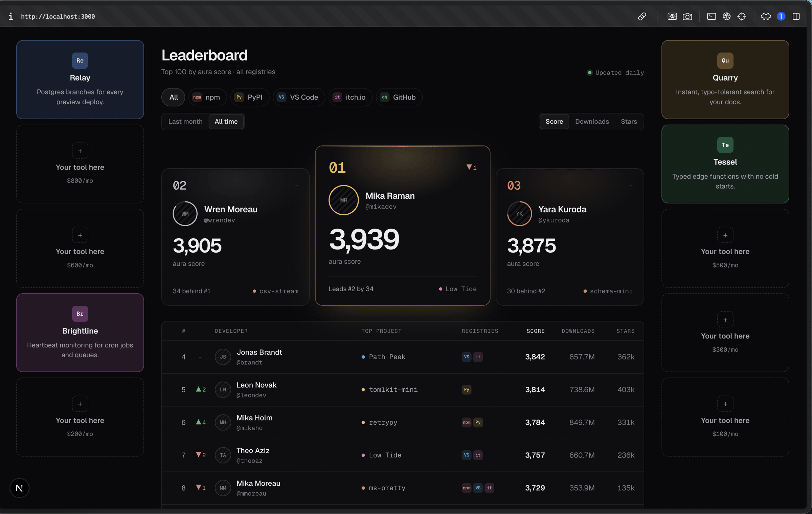
Task: Select the All registries filter
Action: (x=173, y=97)
